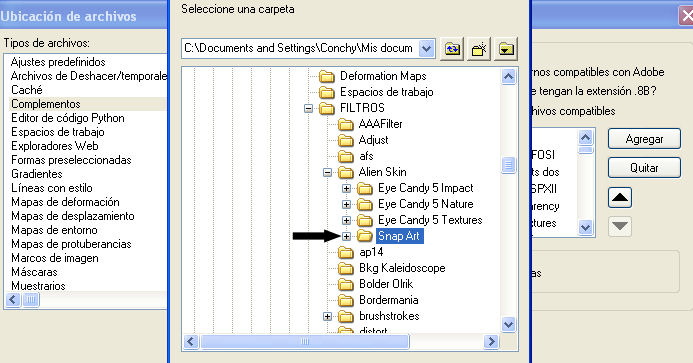This screenshot has height=363, width=693.
Task: Click the Snap Art folder icon
Action: [x=365, y=236]
